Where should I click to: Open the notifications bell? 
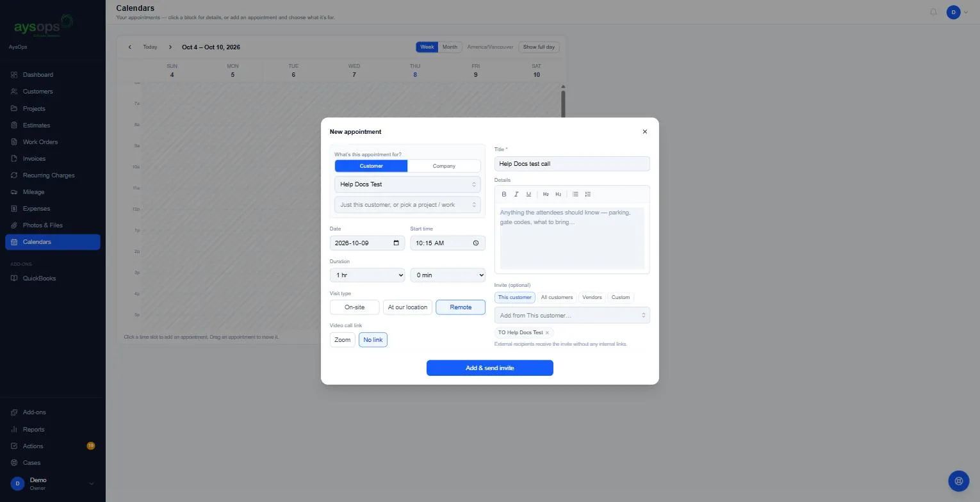point(933,12)
